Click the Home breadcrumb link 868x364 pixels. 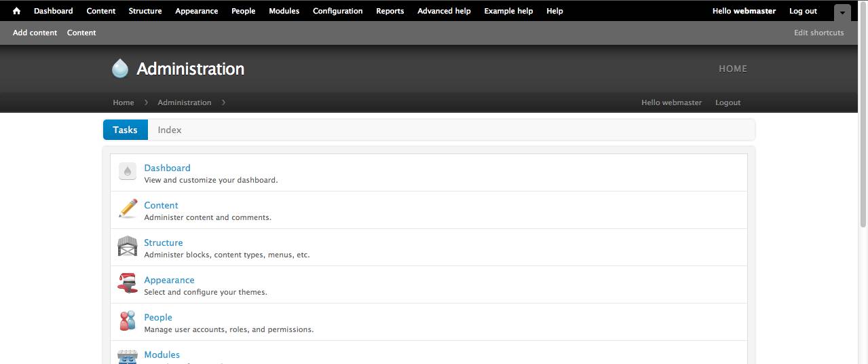click(x=123, y=103)
